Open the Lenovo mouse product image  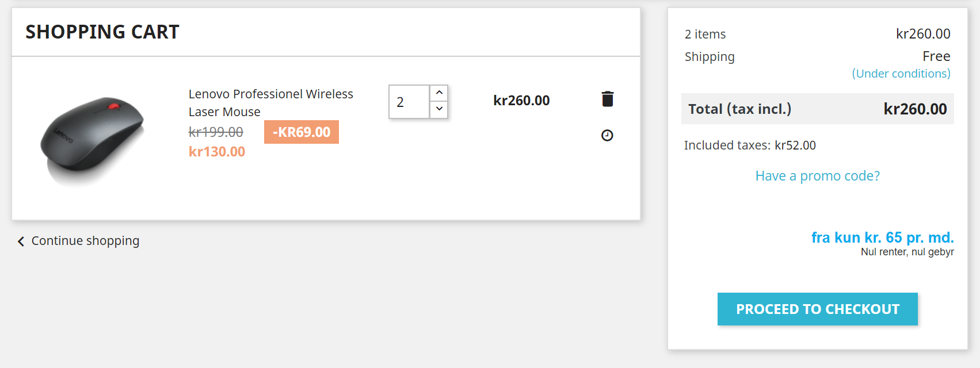92,139
